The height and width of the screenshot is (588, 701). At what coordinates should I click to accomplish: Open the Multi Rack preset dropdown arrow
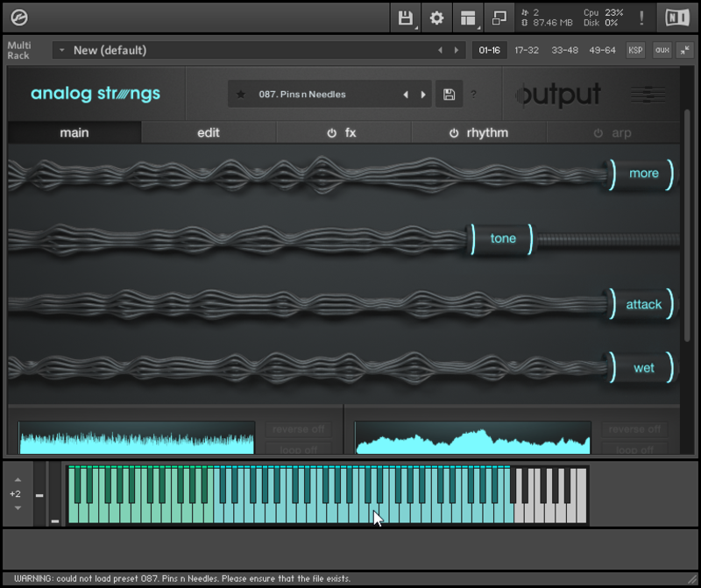61,50
